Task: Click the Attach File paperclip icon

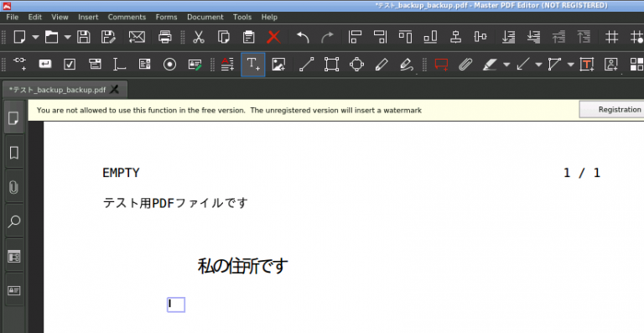Action: pyautogui.click(x=465, y=64)
